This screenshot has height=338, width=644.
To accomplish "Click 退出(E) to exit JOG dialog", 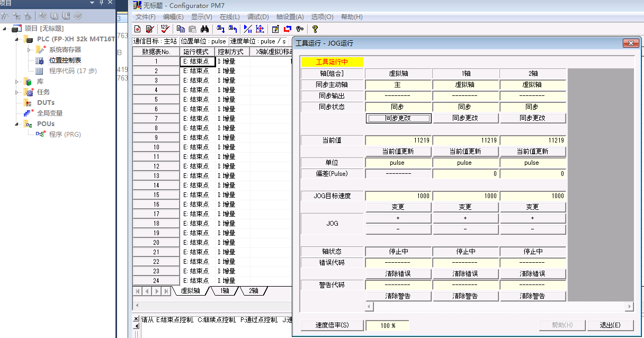I will [610, 325].
